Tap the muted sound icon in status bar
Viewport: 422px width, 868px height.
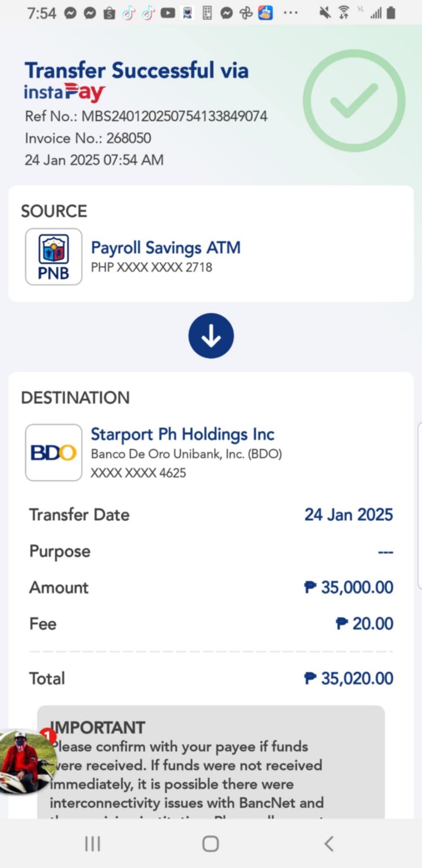click(x=324, y=12)
